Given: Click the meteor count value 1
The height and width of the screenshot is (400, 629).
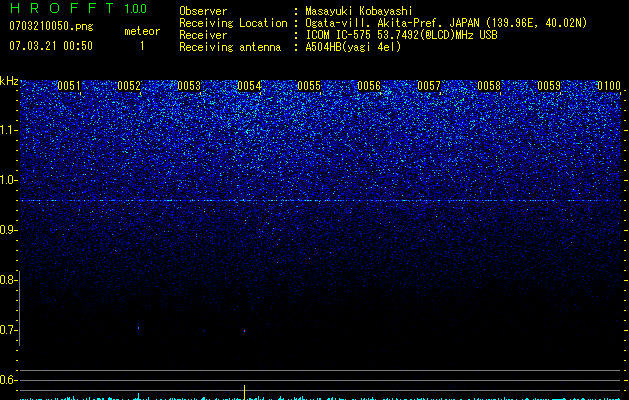Looking at the screenshot, I should pyautogui.click(x=142, y=46).
